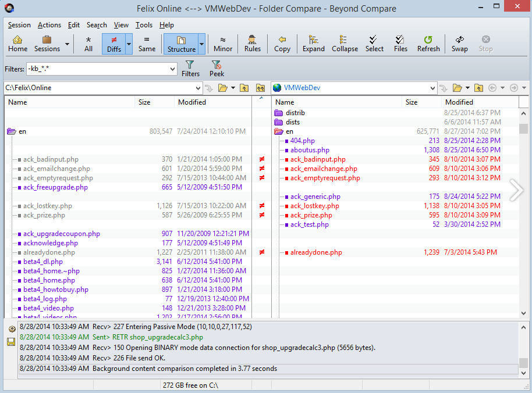Image resolution: width=532 pixels, height=393 pixels.
Task: Sort left pane by Modified column
Action: coord(212,102)
